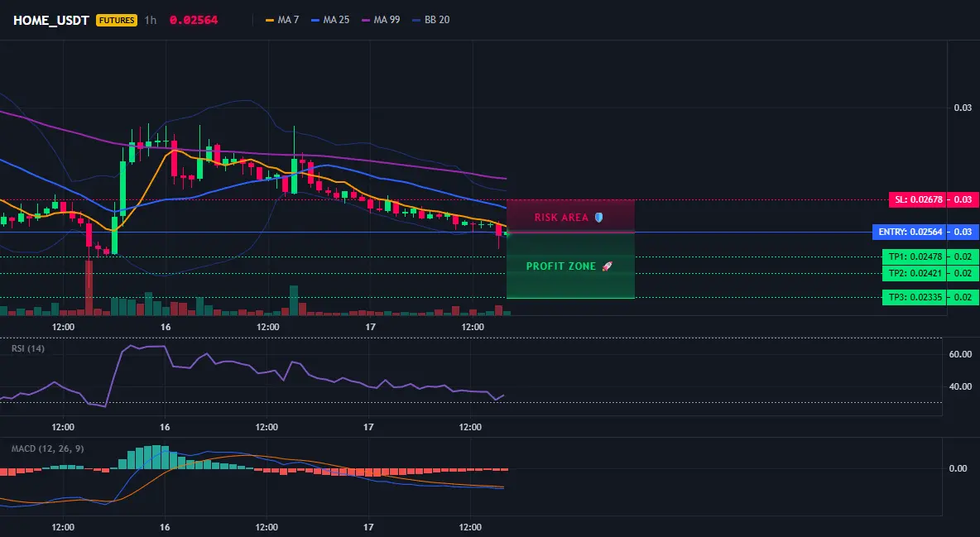The image size is (980, 537).
Task: Click the yellow FUTURES badge
Action: coord(117,20)
